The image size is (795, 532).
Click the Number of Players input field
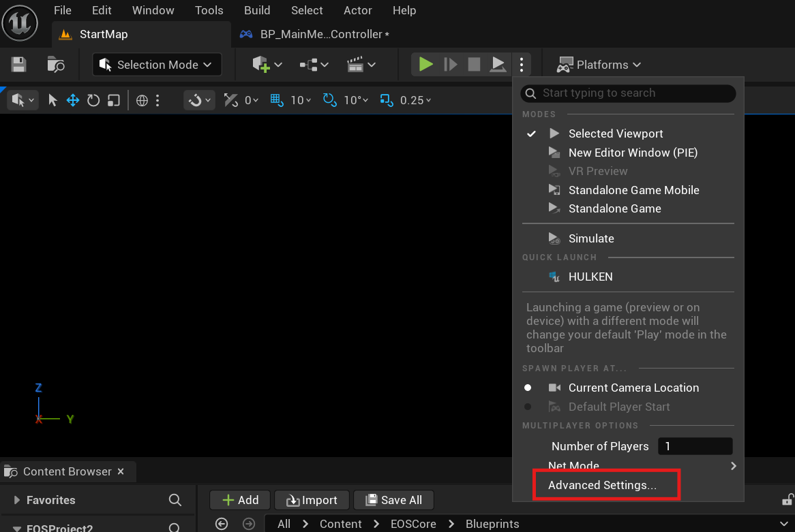[x=695, y=446]
